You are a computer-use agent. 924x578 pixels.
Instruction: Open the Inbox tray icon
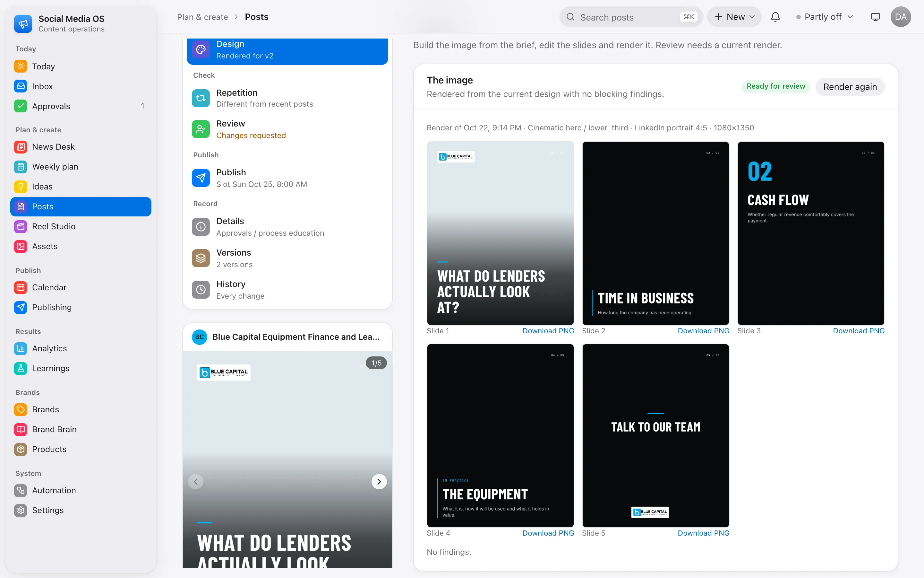pyautogui.click(x=21, y=86)
